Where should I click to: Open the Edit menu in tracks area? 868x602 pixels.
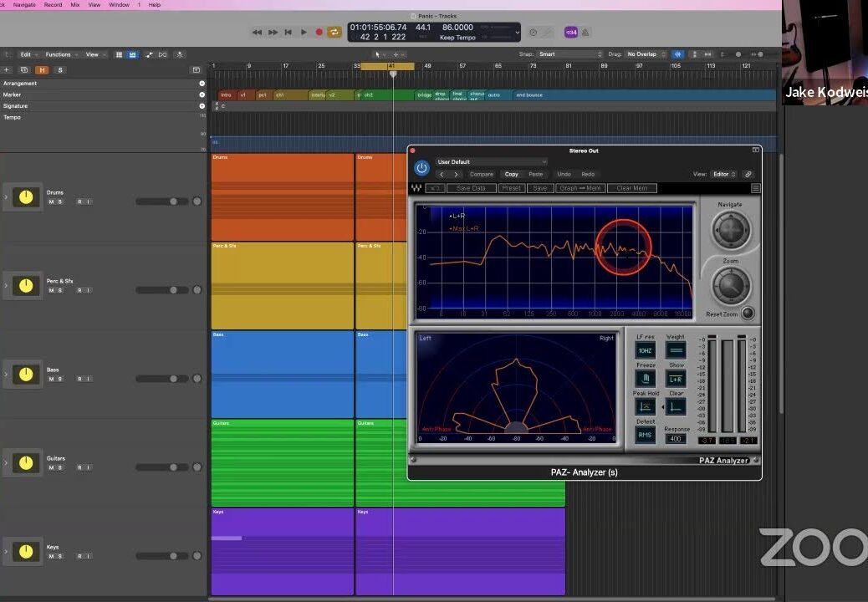28,55
